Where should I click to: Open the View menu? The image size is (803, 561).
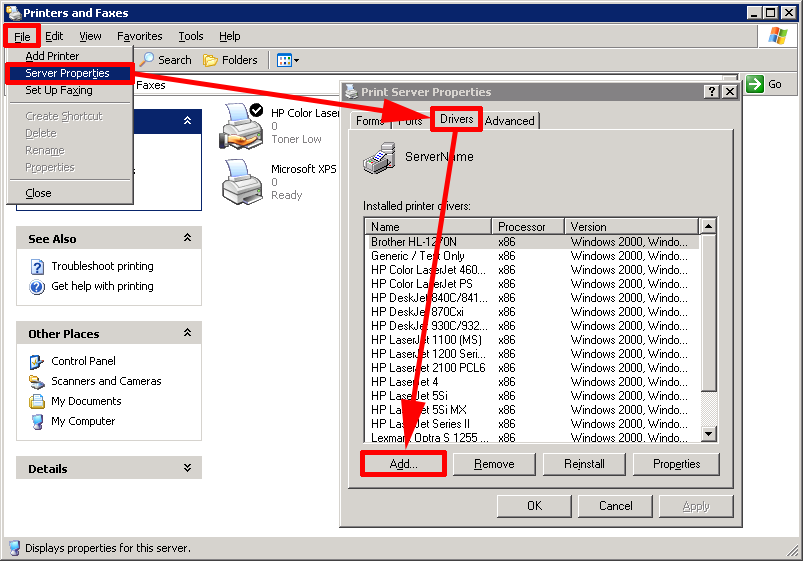(x=90, y=36)
